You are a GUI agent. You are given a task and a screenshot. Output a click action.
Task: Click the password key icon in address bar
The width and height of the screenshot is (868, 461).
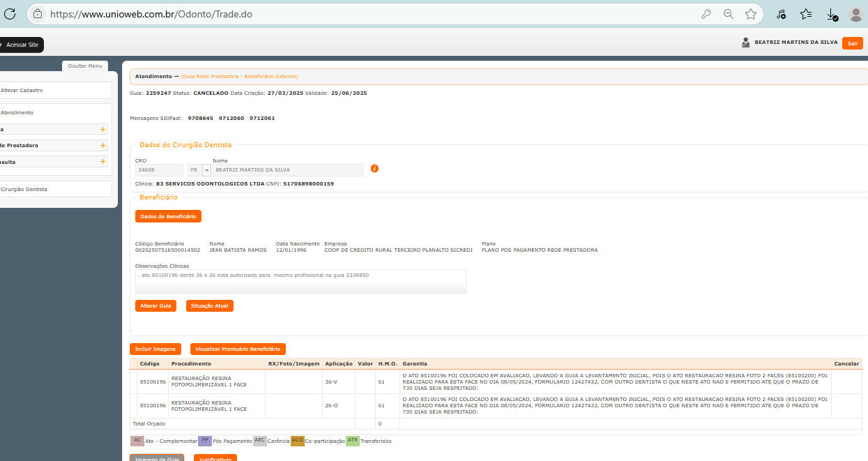tap(706, 14)
